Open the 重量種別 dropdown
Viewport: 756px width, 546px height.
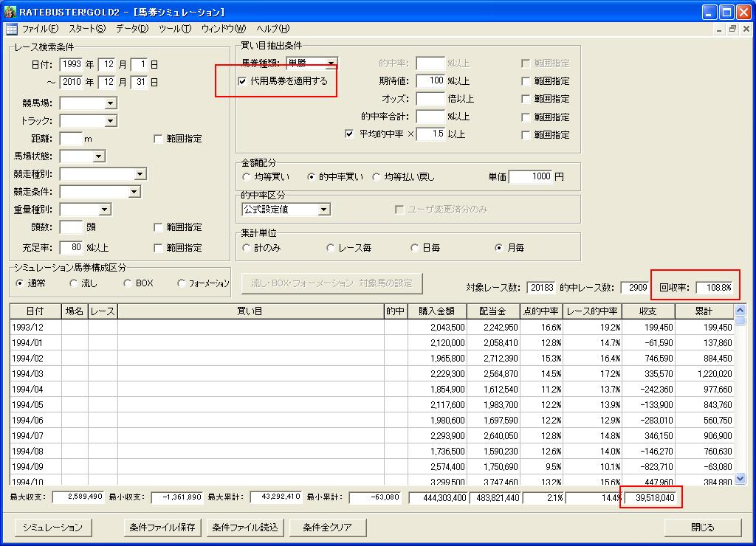click(105, 210)
